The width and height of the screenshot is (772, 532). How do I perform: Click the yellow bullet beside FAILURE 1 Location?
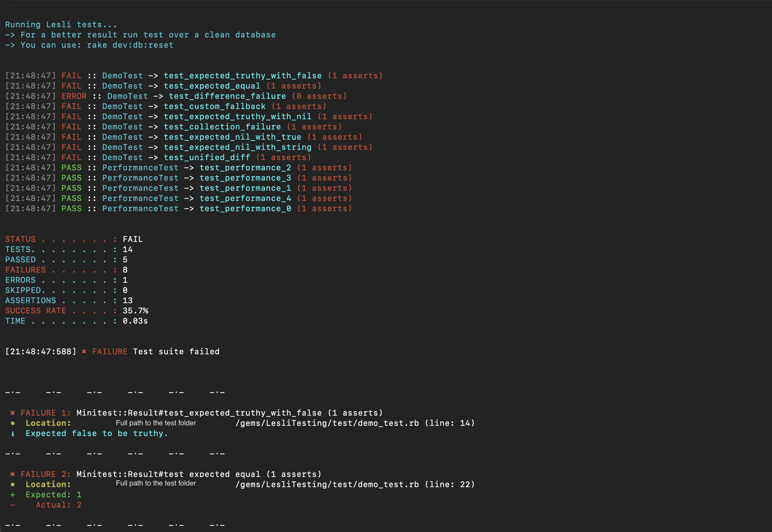click(13, 423)
